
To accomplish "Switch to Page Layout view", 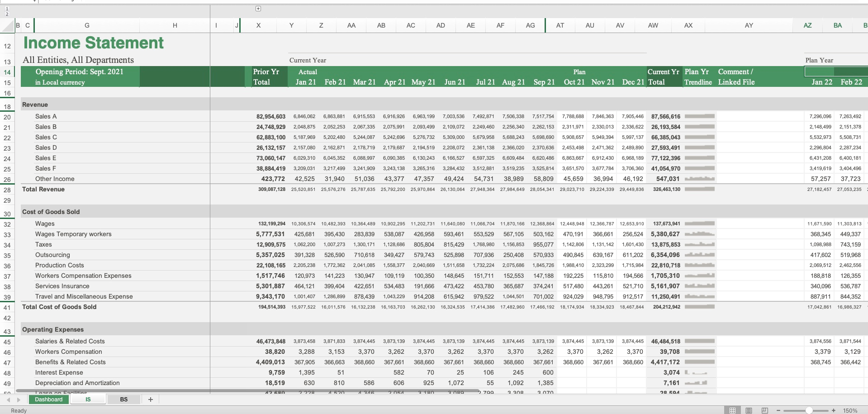I will pyautogui.click(x=749, y=410).
